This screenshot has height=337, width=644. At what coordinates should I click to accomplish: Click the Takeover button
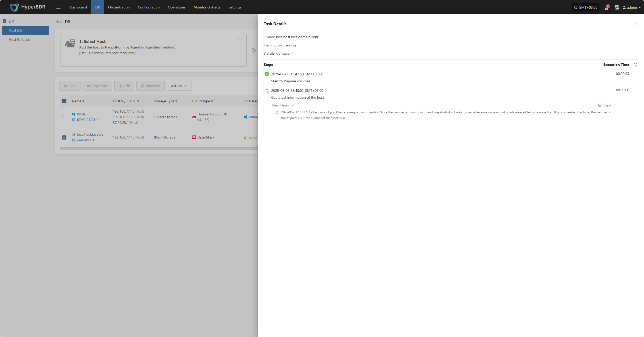point(150,86)
